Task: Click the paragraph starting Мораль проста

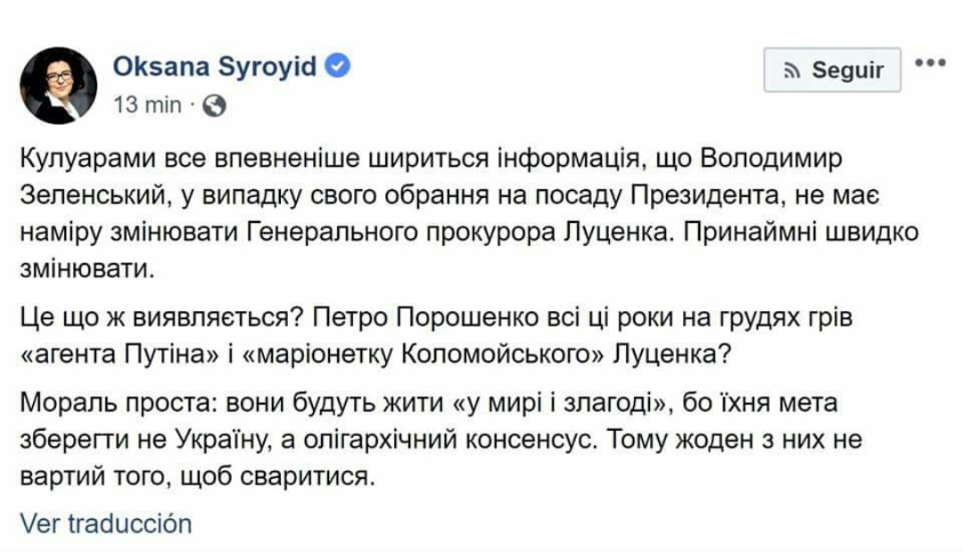Action: pos(441,440)
